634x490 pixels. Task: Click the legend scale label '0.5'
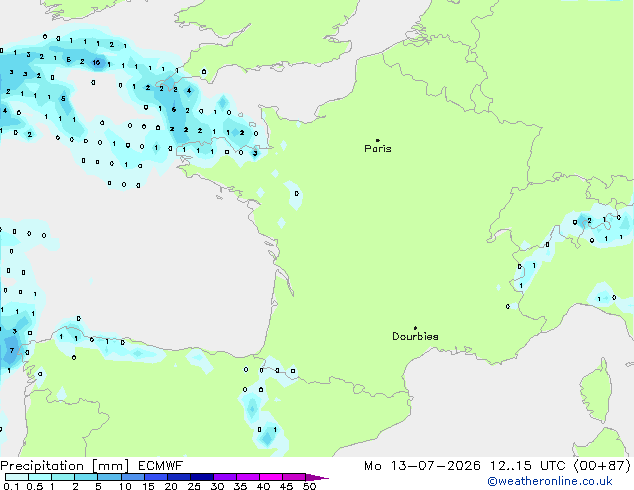35,486
